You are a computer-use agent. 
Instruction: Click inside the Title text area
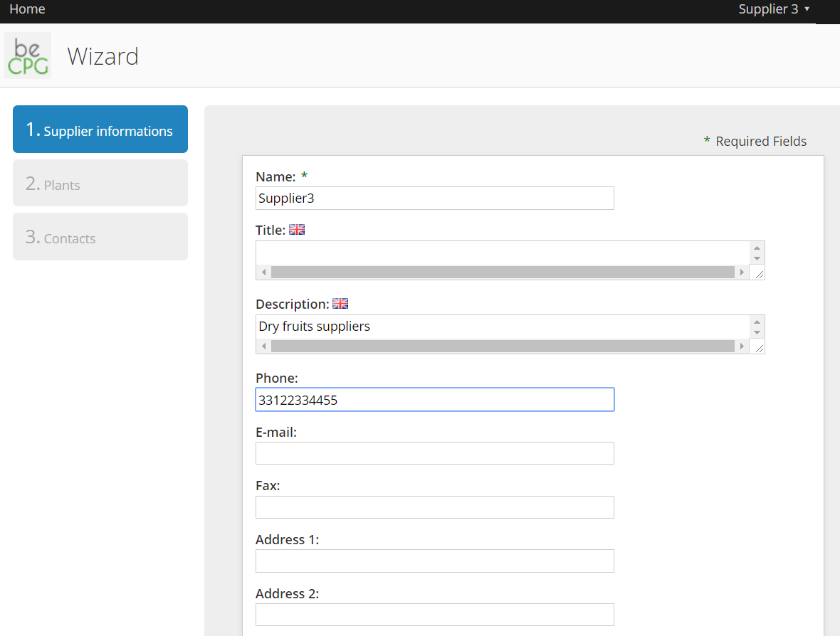point(503,253)
